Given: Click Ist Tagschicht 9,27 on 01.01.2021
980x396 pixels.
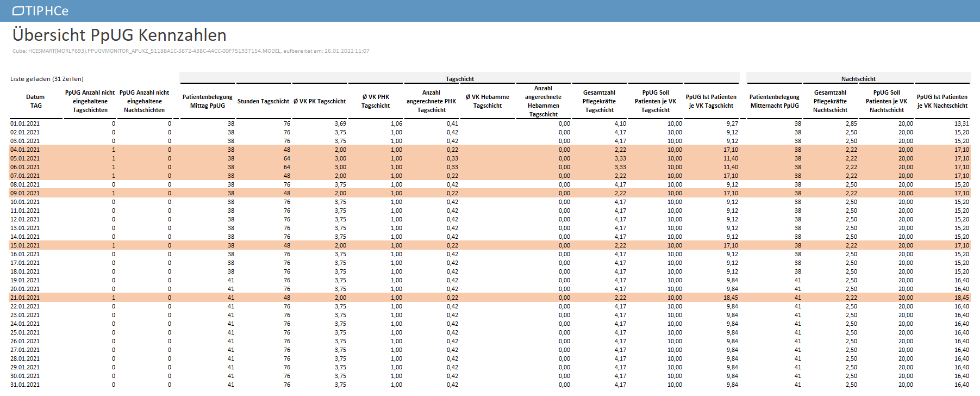Looking at the screenshot, I should [732, 123].
